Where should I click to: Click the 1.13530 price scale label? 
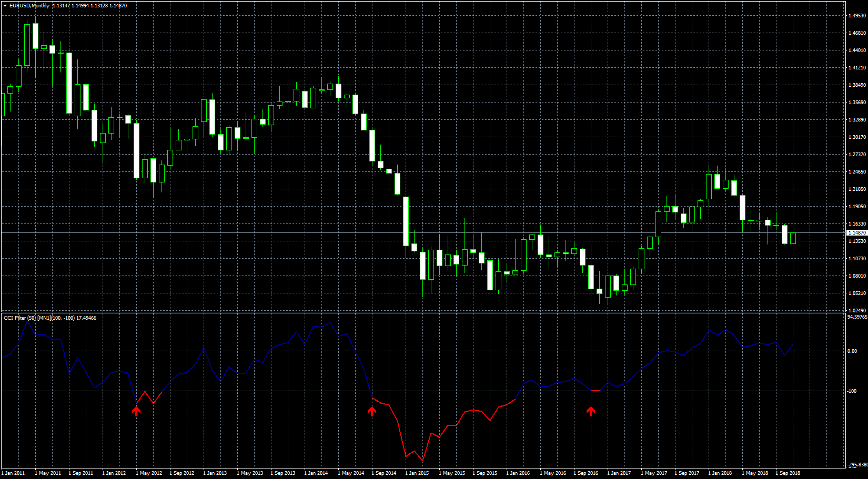[857, 241]
